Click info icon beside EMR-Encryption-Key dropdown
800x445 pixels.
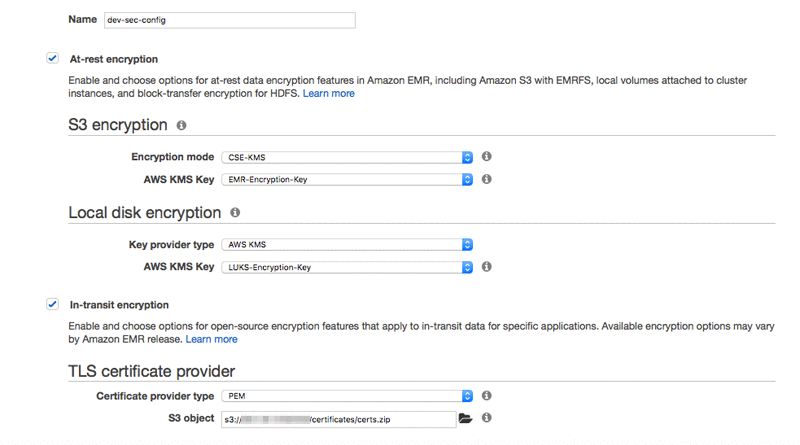click(x=486, y=180)
